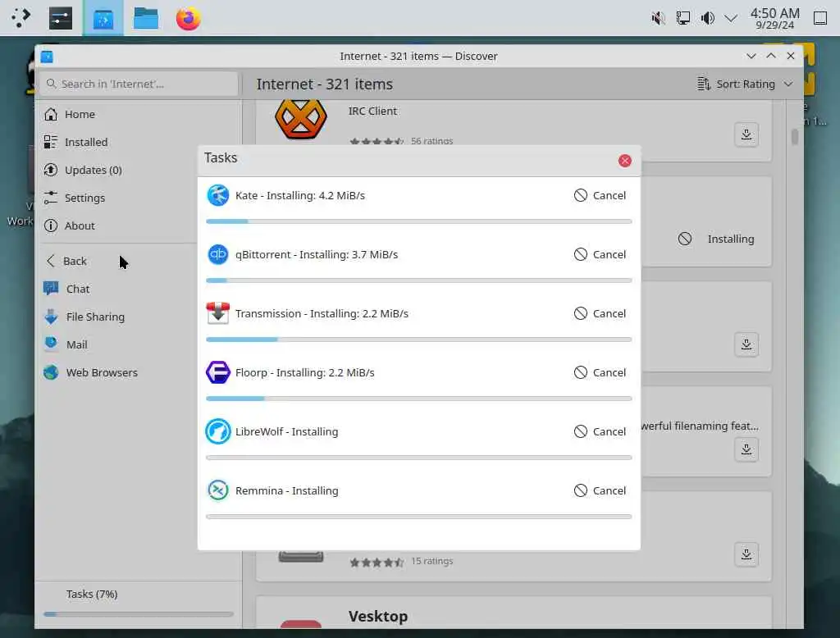This screenshot has width=840, height=638.
Task: Click the Remmina app icon in Tasks
Action: 218,490
